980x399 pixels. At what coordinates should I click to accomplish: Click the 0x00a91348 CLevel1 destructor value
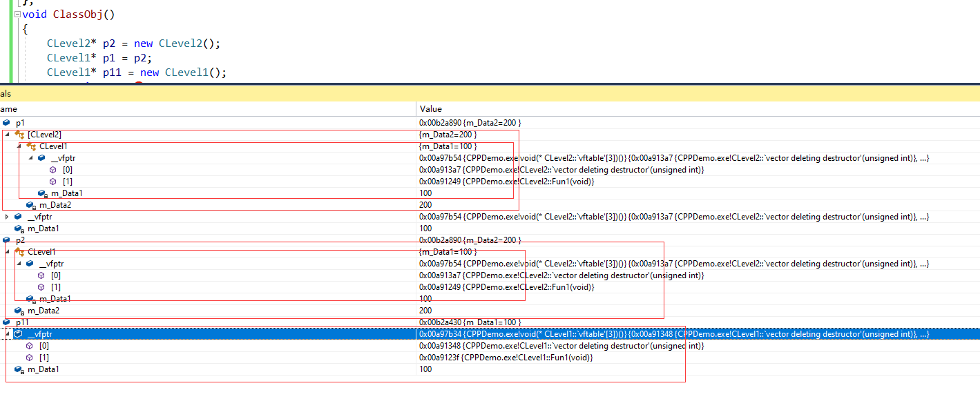click(x=561, y=346)
